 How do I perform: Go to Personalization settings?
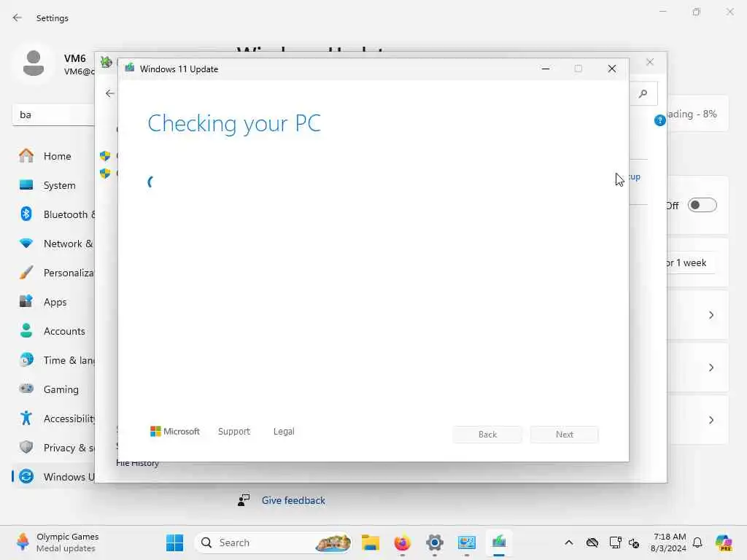pyautogui.click(x=53, y=273)
